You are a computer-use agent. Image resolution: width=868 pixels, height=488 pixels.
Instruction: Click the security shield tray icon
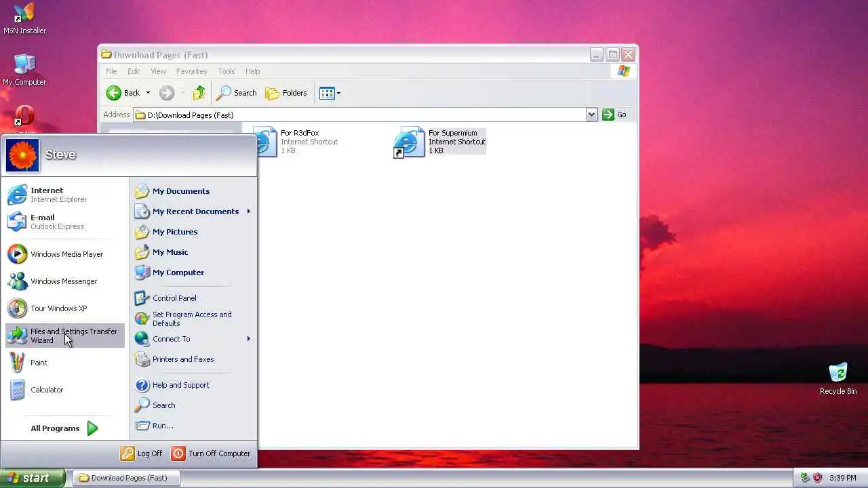click(817, 478)
